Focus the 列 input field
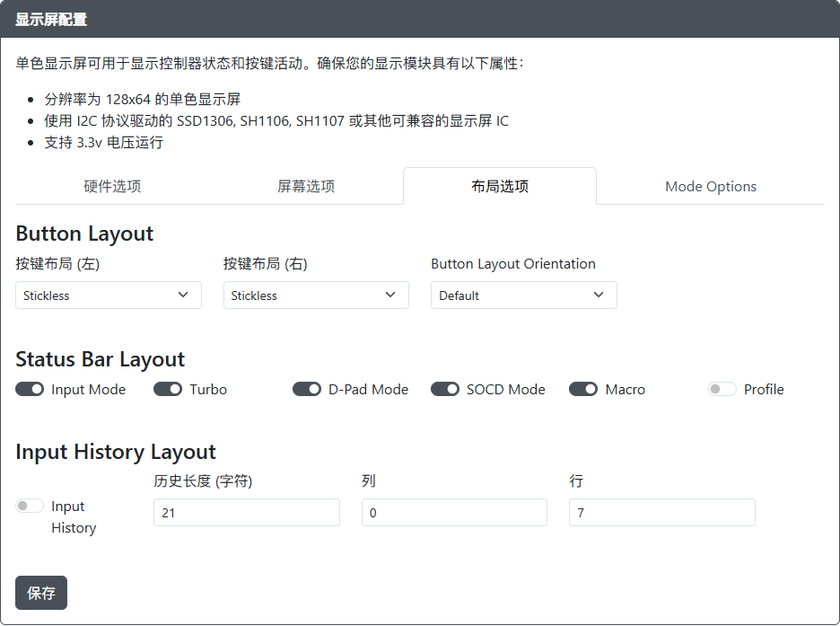This screenshot has height=626, width=840. click(454, 513)
